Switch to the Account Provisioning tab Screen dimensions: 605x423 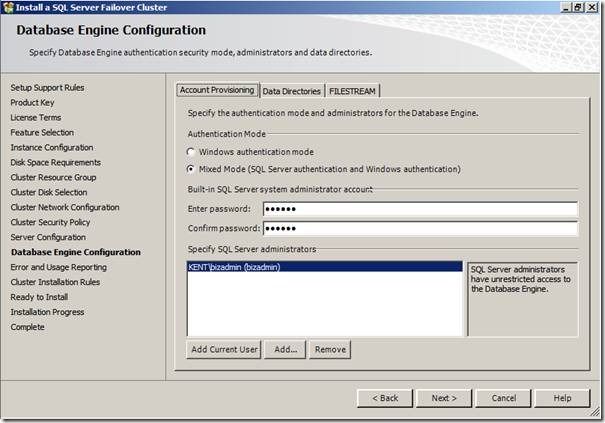217,90
